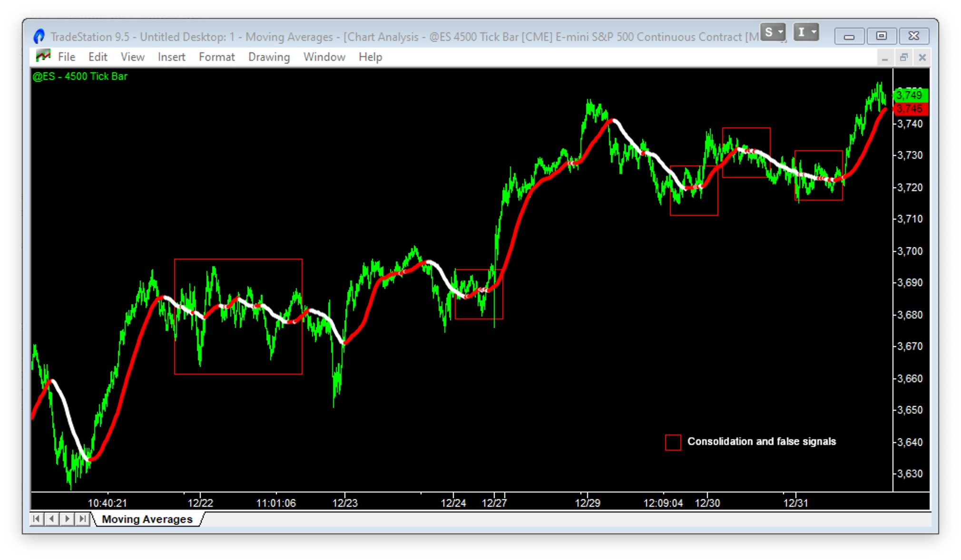The image size is (961, 560).
Task: Open the I dropdown in the title bar
Action: [x=806, y=32]
